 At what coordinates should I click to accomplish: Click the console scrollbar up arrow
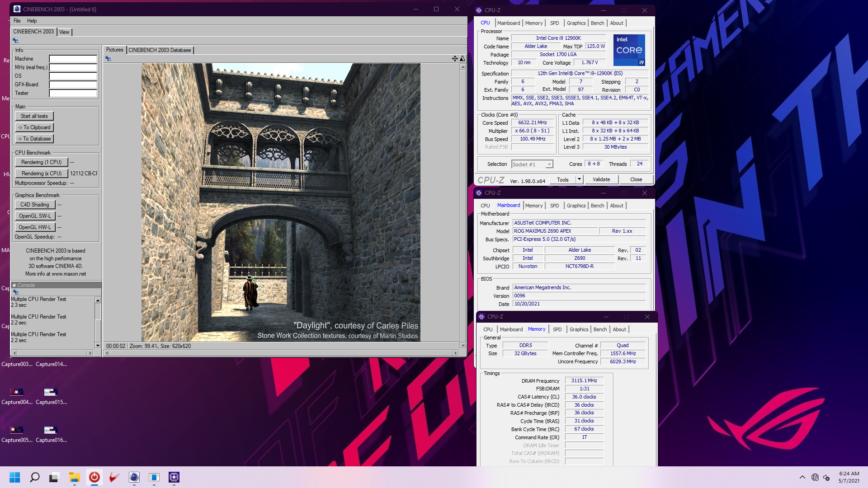98,300
